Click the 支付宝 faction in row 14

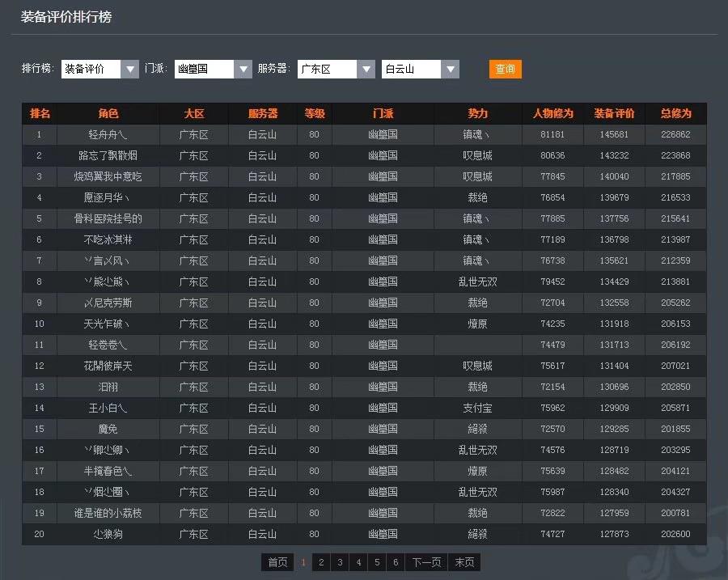click(x=477, y=408)
